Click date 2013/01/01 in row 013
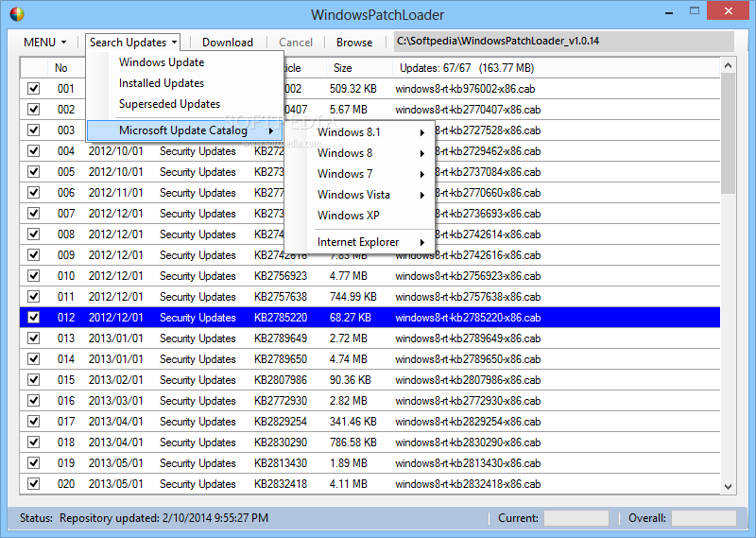The width and height of the screenshot is (756, 538). coord(115,338)
